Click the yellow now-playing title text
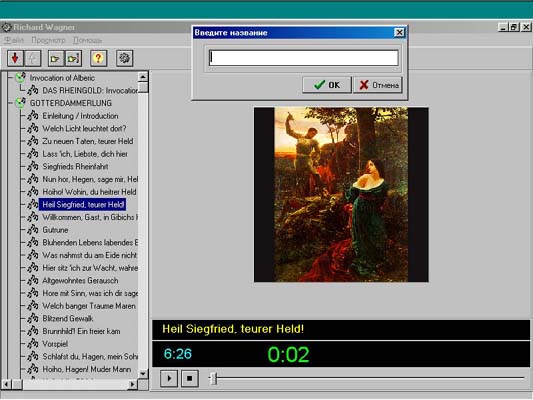The image size is (533, 400). pyautogui.click(x=233, y=329)
